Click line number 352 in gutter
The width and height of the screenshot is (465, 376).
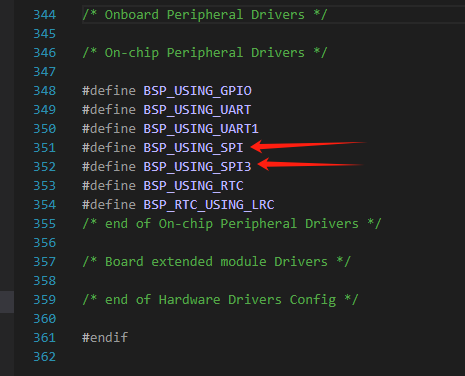(45, 167)
